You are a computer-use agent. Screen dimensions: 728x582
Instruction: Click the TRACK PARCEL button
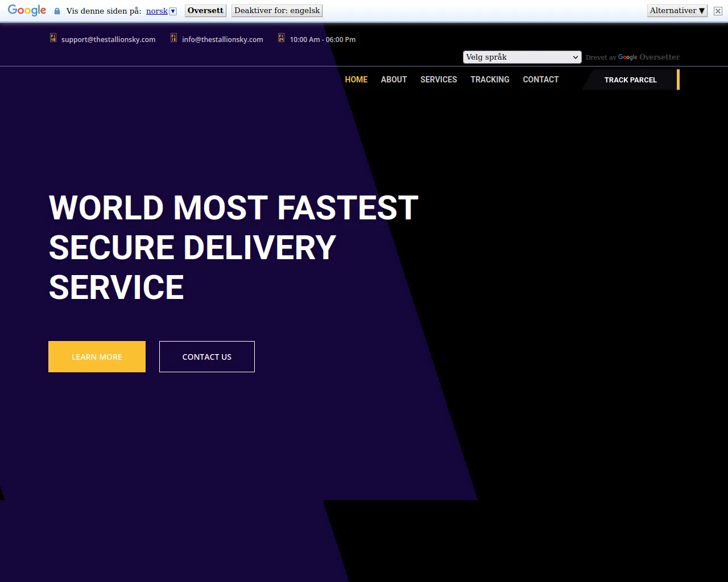(x=630, y=80)
